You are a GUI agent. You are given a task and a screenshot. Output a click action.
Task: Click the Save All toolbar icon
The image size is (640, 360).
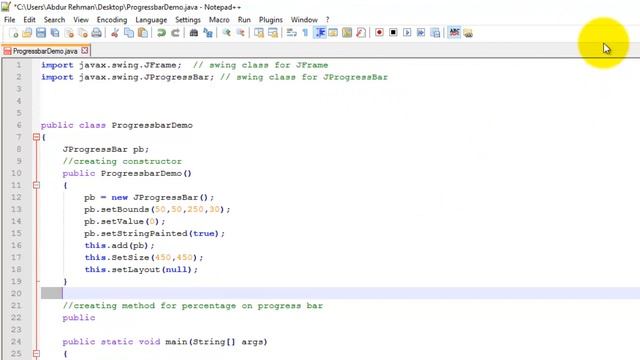55,33
